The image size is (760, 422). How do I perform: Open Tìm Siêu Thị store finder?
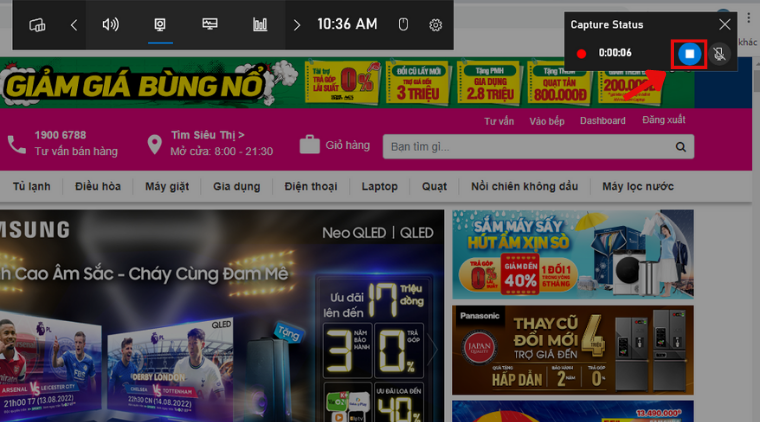pyautogui.click(x=207, y=135)
